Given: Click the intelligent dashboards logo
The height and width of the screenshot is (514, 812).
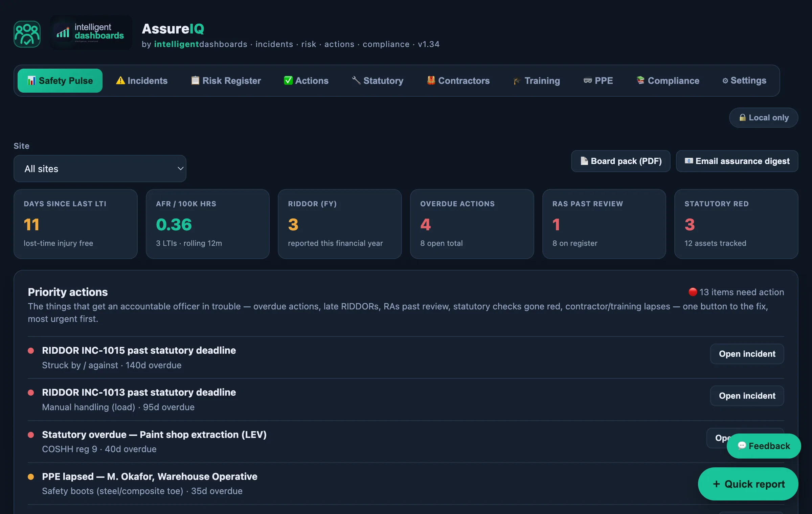Looking at the screenshot, I should pyautogui.click(x=91, y=33).
